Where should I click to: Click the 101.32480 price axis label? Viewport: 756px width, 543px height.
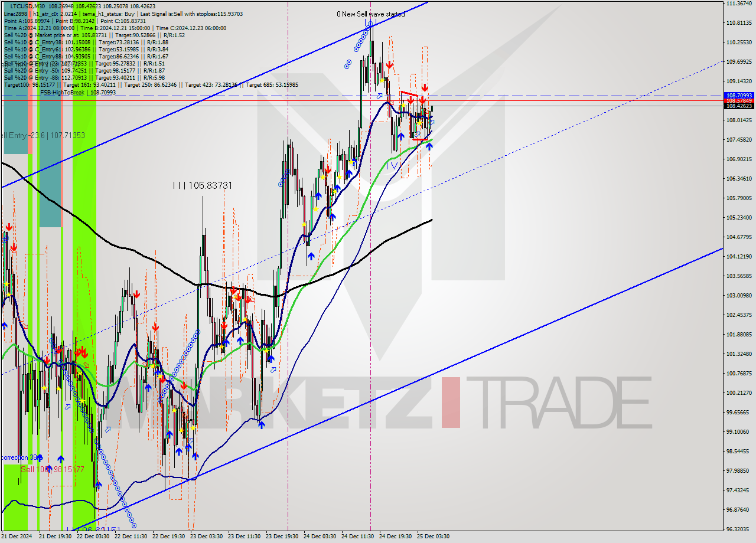click(739, 354)
